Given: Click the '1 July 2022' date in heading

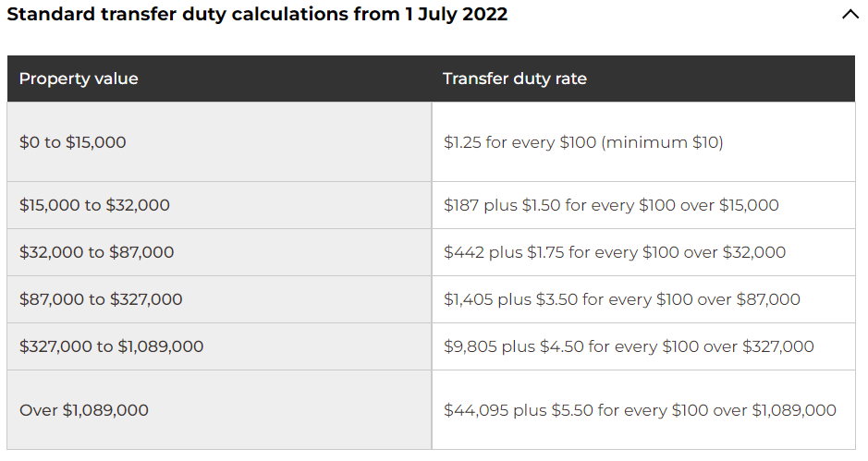Looking at the screenshot, I should click(x=456, y=15).
